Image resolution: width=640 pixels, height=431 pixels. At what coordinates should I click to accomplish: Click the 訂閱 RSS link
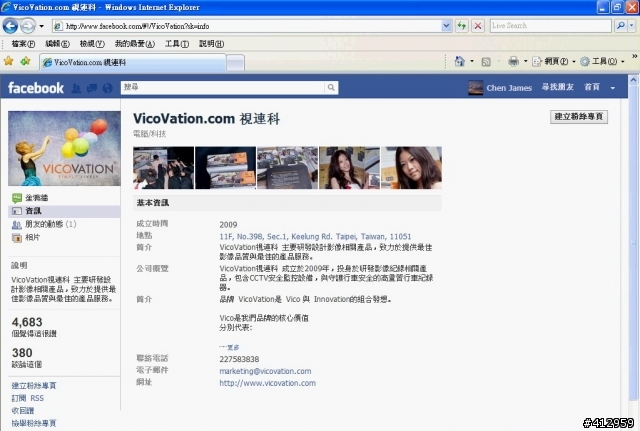(27, 398)
